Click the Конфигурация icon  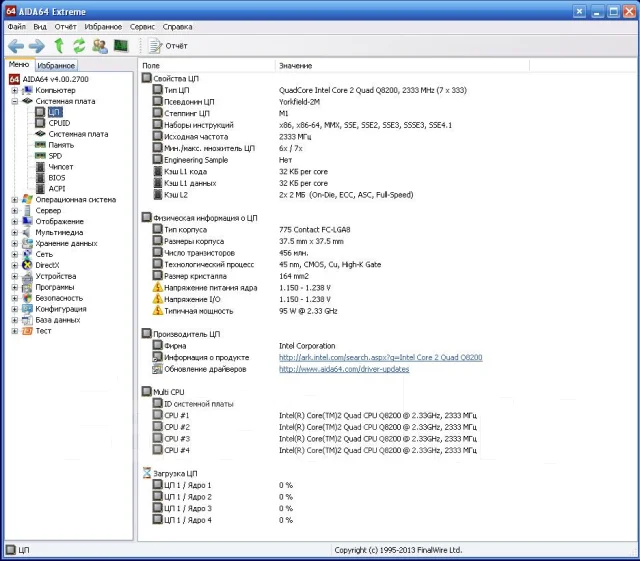coord(27,309)
